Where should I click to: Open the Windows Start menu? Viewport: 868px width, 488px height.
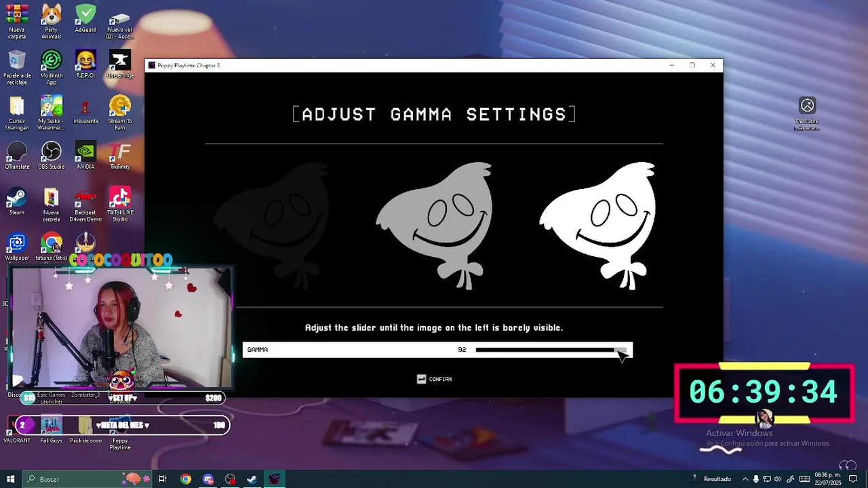tap(10, 479)
